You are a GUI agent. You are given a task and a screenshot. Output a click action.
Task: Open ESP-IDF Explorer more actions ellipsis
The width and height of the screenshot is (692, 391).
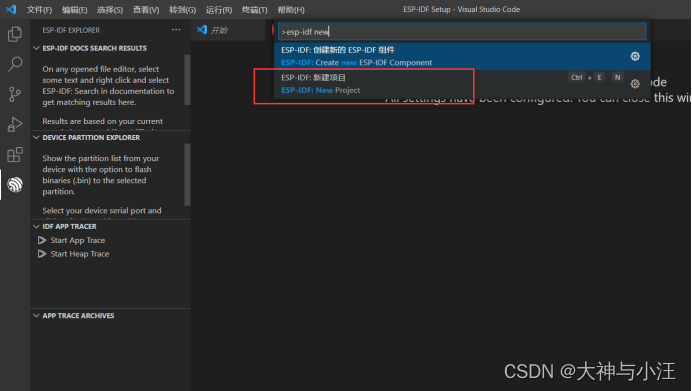tap(176, 30)
